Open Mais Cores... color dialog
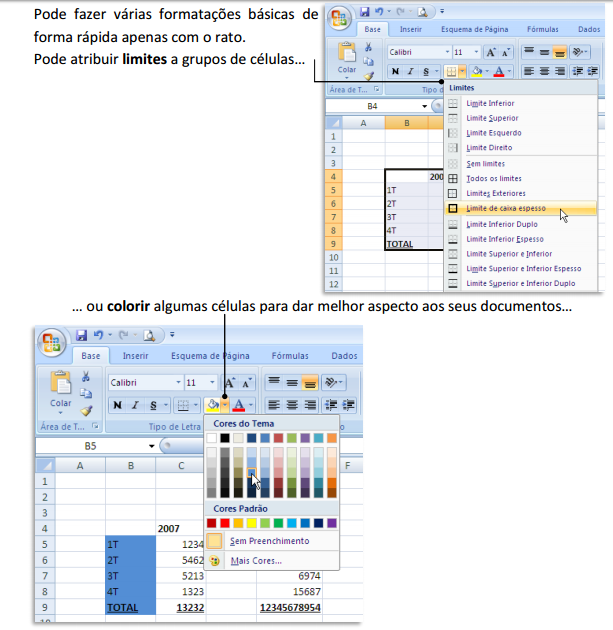 click(x=255, y=560)
